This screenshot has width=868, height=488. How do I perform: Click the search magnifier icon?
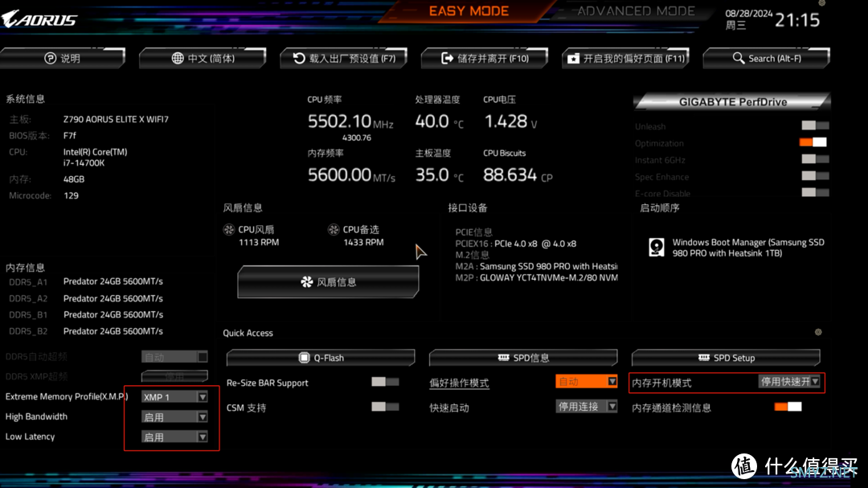tap(739, 58)
